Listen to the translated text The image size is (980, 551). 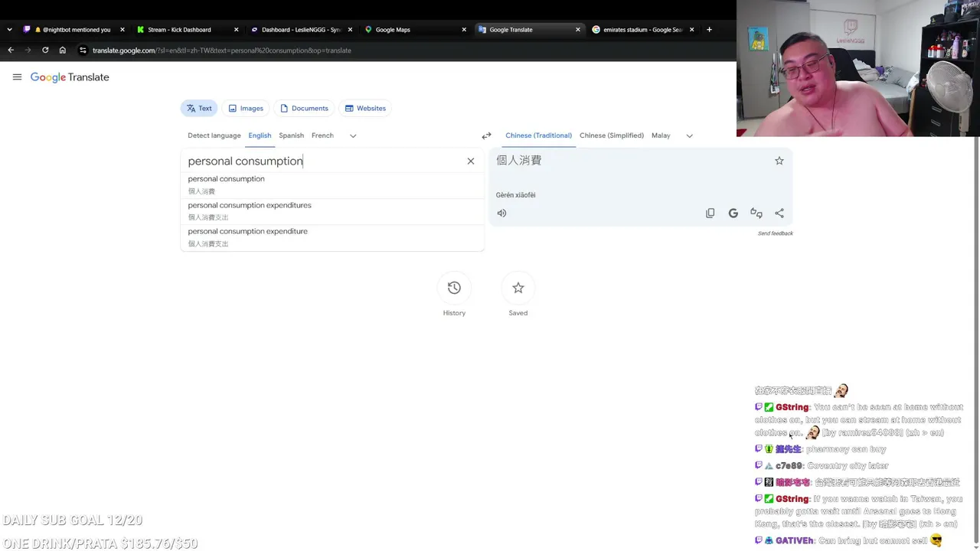pos(501,214)
